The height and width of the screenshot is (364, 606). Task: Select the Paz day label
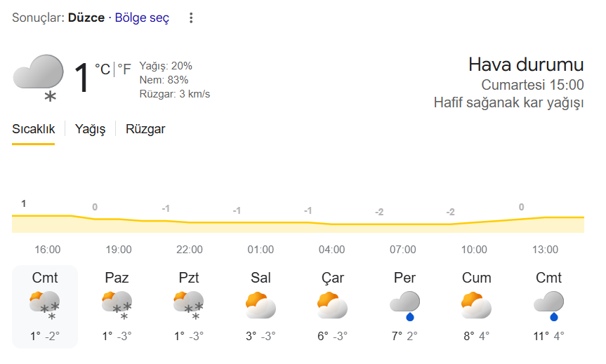click(x=117, y=278)
